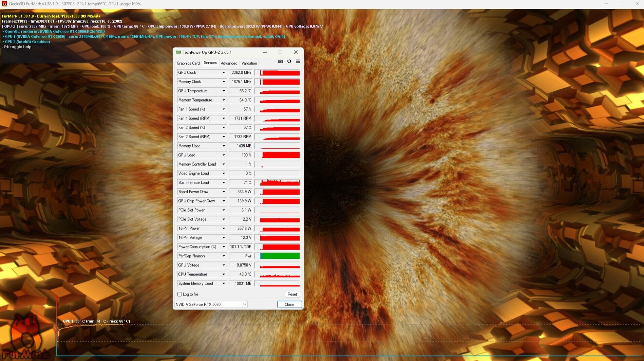Expand the GPU Clock sensor dropdown
This screenshot has width=644, height=361.
(224, 72)
